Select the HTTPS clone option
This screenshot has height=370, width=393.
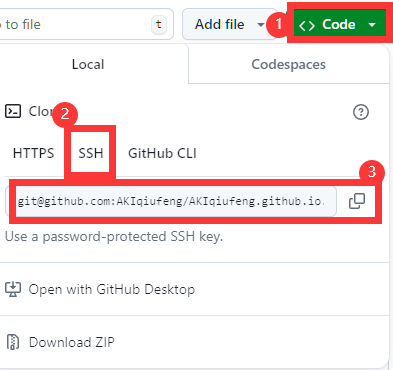click(33, 153)
